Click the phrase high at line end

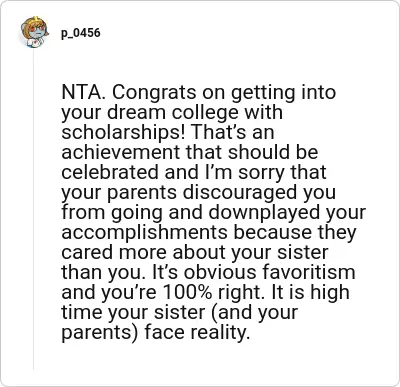tap(330, 292)
